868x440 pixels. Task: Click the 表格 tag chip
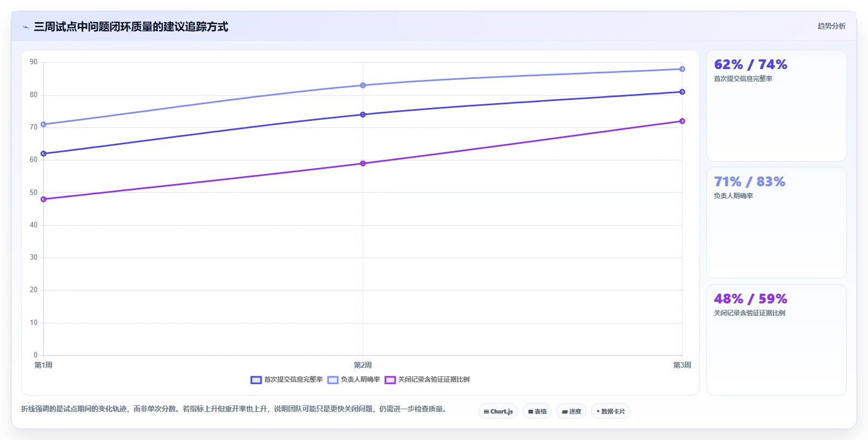(x=537, y=411)
